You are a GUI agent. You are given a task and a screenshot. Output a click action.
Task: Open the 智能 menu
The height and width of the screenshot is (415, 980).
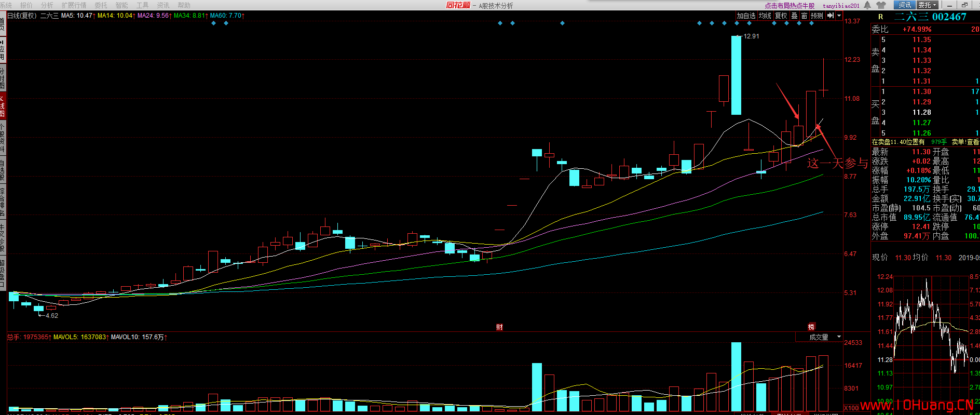click(x=121, y=5)
